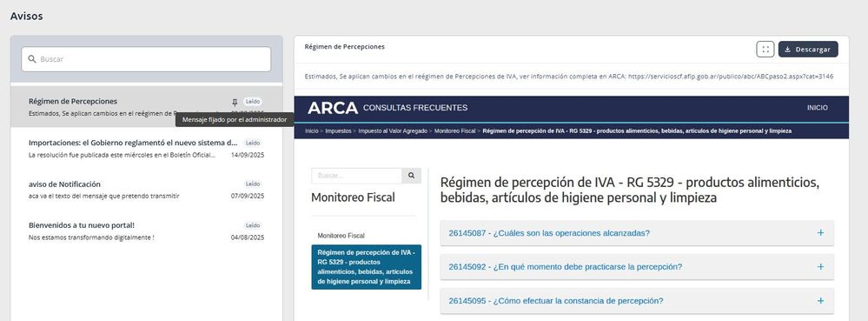The image size is (868, 321).
Task: Open the 'aviso de Notificación' notice
Action: tap(146, 190)
